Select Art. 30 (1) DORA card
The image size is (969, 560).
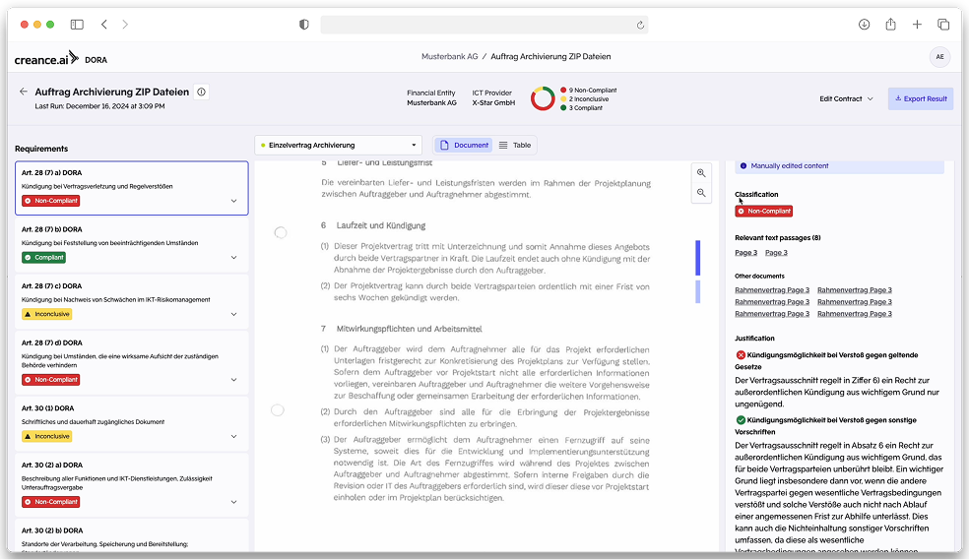click(x=132, y=424)
